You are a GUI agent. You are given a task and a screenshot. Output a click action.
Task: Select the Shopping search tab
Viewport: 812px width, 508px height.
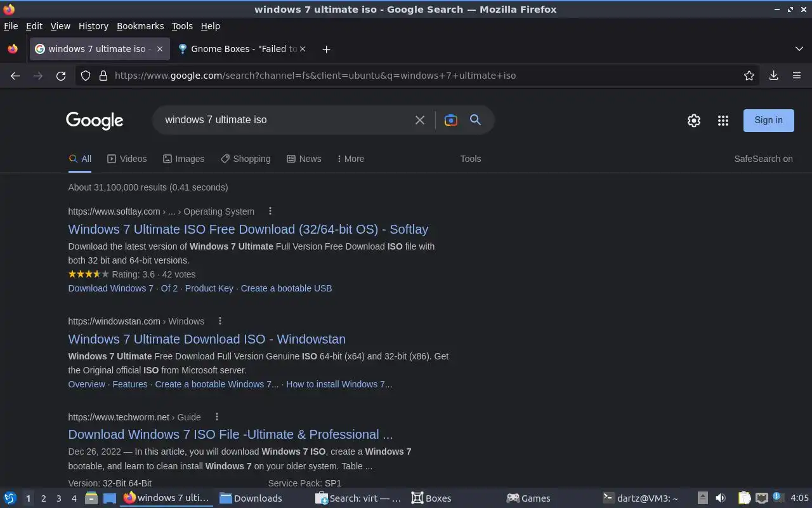[x=246, y=159]
